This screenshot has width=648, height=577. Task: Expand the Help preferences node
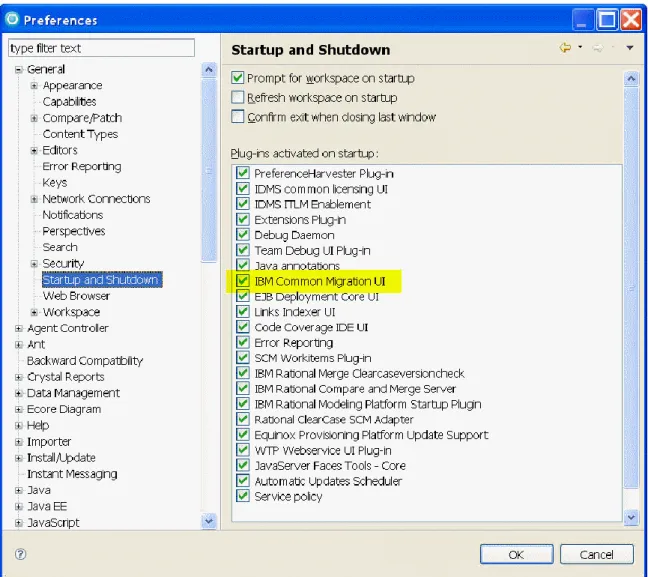click(x=18, y=425)
